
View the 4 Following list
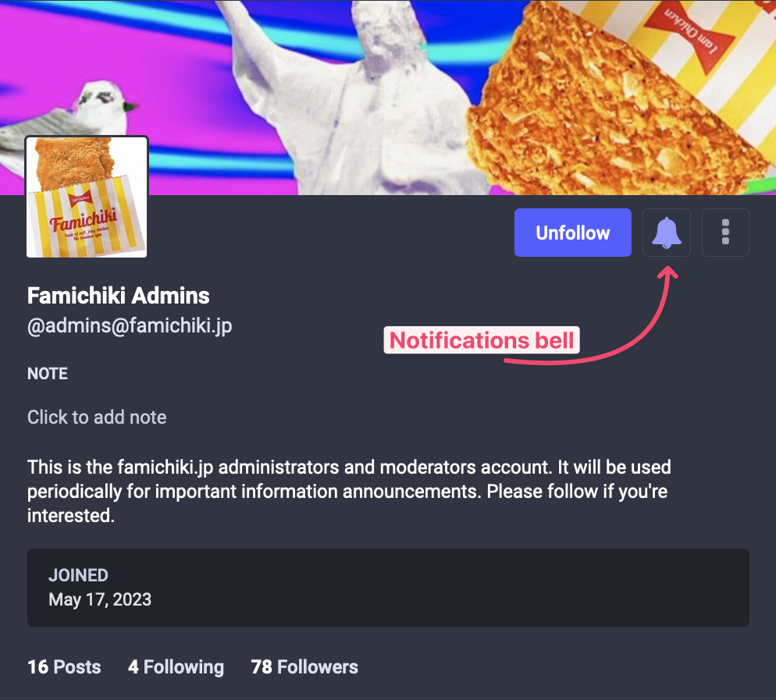176,667
